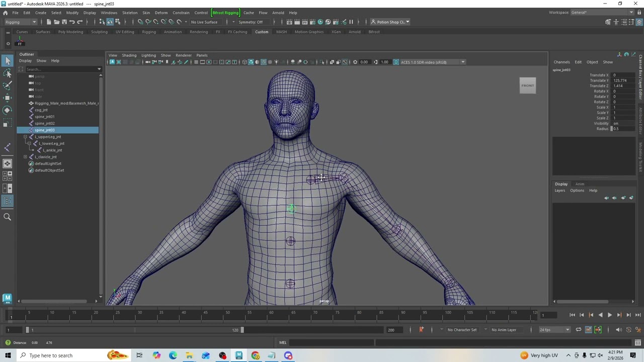The width and height of the screenshot is (644, 362).
Task: Choose the Paint selection tool
Action: point(8,85)
